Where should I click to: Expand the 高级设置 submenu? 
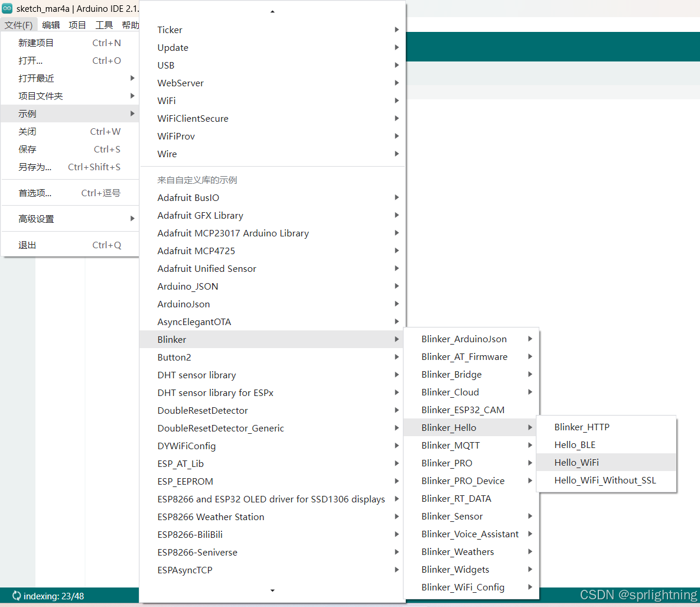tap(70, 219)
